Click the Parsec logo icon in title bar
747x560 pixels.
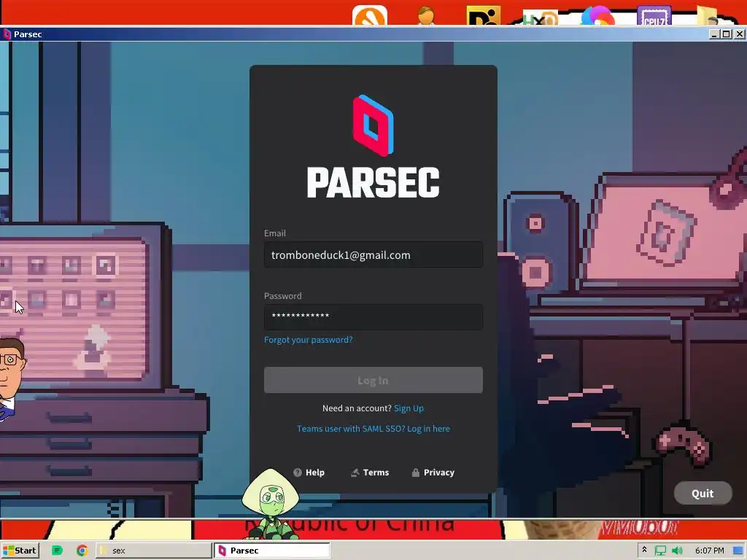[x=7, y=34]
